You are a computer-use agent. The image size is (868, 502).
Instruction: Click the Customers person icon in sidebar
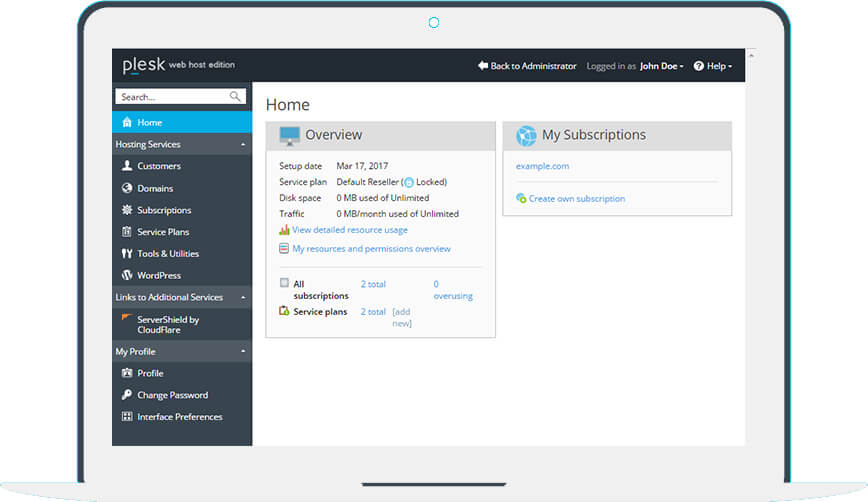coord(127,166)
